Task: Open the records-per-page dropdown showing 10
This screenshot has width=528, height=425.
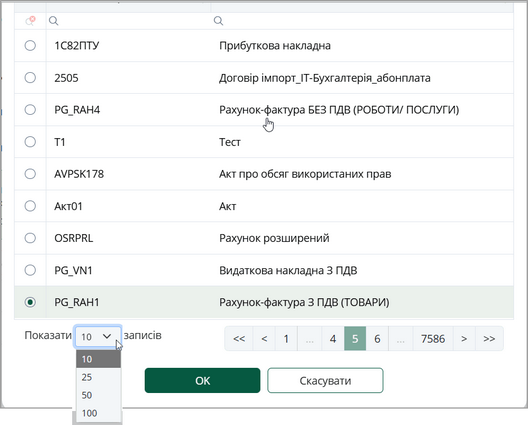Action: (98, 336)
